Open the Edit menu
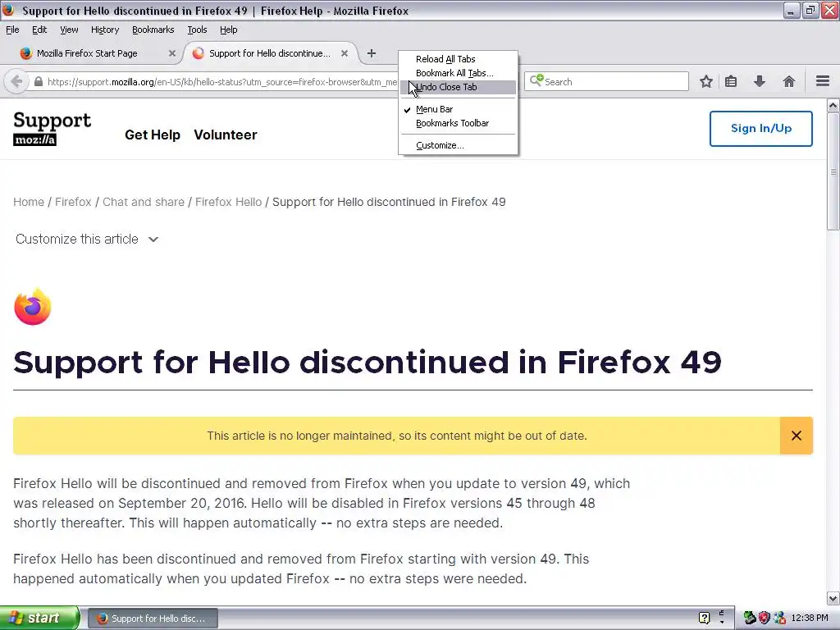The image size is (840, 630). click(x=39, y=30)
